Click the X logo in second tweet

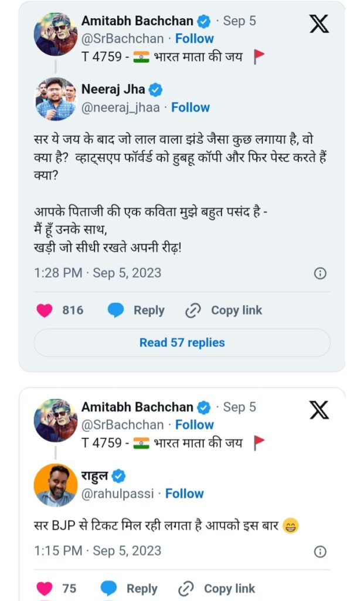[318, 410]
